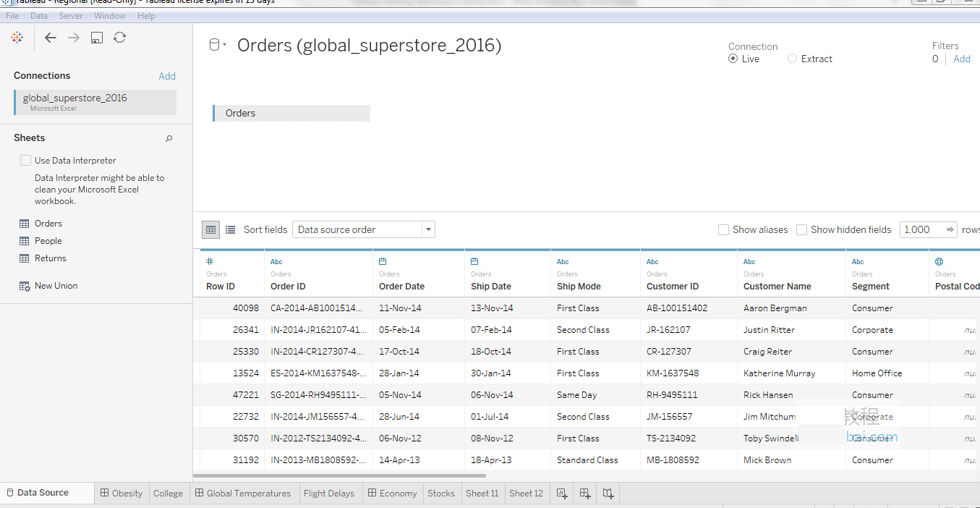Open the Sort fields dropdown
This screenshot has width=980, height=508.
pos(363,229)
